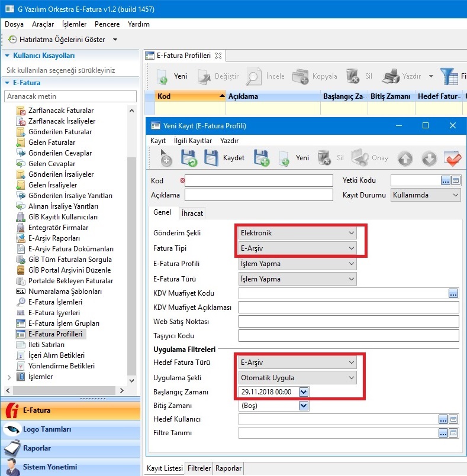Open the İlgili Kayıtlar menu
Screen dimensions: 467x476
[x=192, y=141]
